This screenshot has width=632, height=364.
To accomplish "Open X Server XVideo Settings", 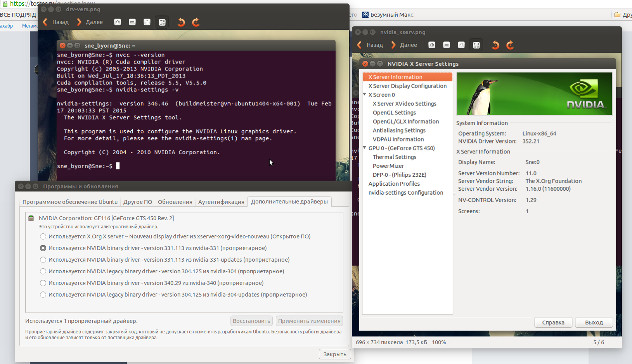I will [x=405, y=104].
